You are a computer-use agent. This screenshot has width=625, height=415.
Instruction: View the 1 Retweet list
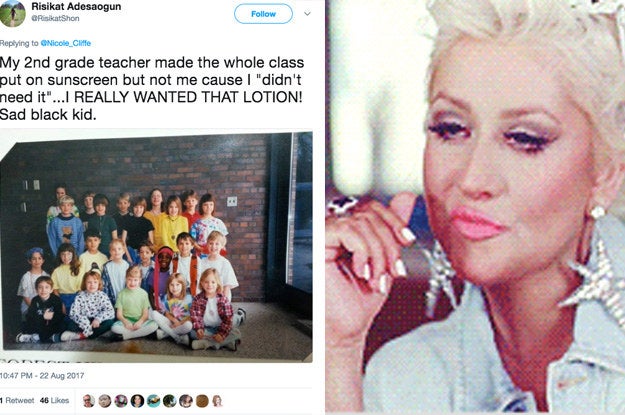click(x=17, y=400)
